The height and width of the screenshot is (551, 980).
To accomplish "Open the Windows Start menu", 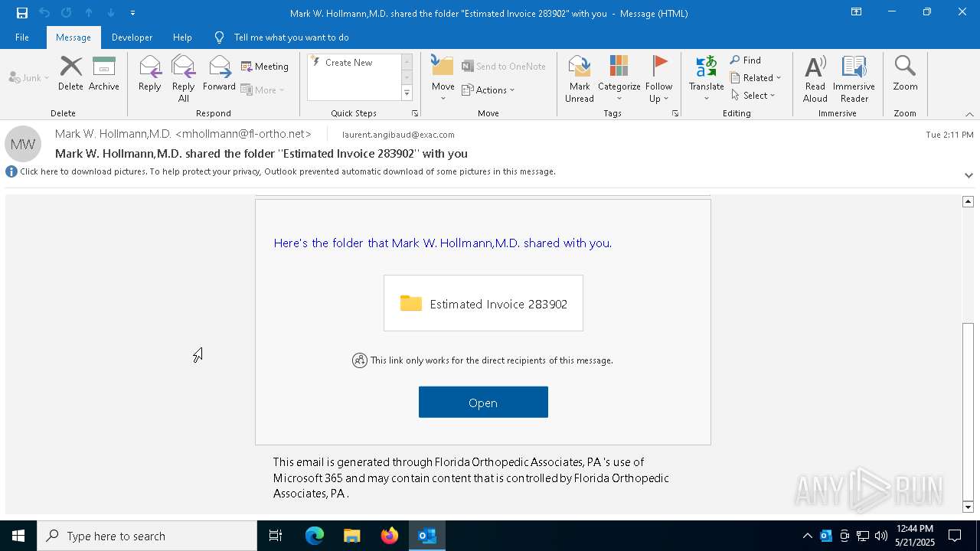I will pyautogui.click(x=18, y=536).
